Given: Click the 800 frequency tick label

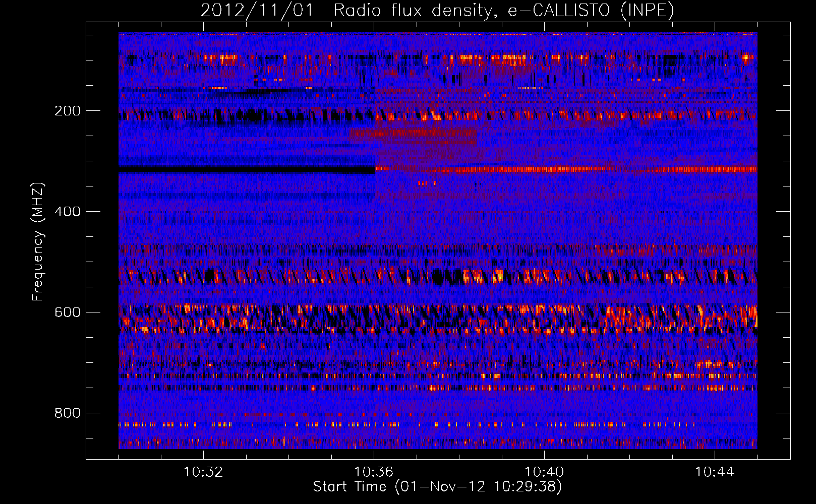Looking at the screenshot, I should pyautogui.click(x=68, y=413).
